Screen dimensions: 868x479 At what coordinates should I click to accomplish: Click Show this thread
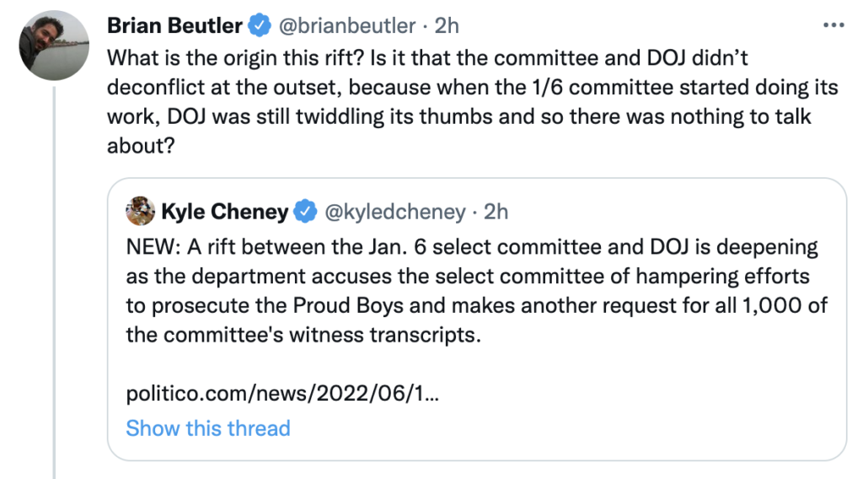pyautogui.click(x=208, y=428)
